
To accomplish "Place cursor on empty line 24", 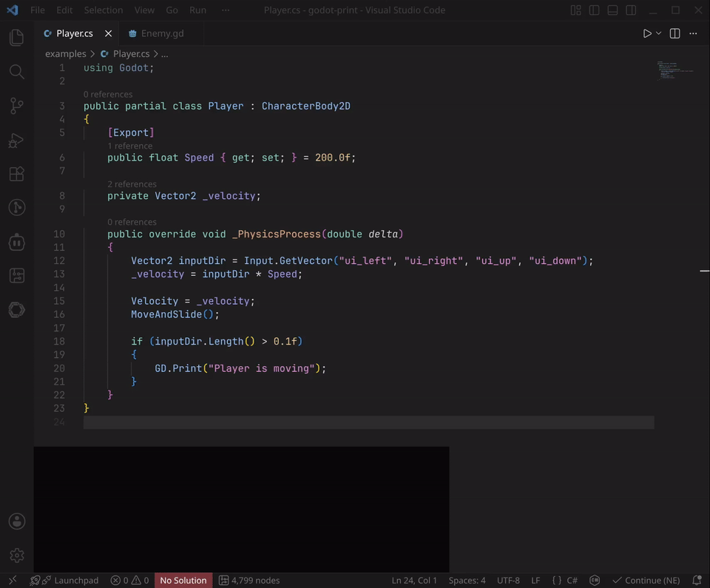I will (x=368, y=422).
